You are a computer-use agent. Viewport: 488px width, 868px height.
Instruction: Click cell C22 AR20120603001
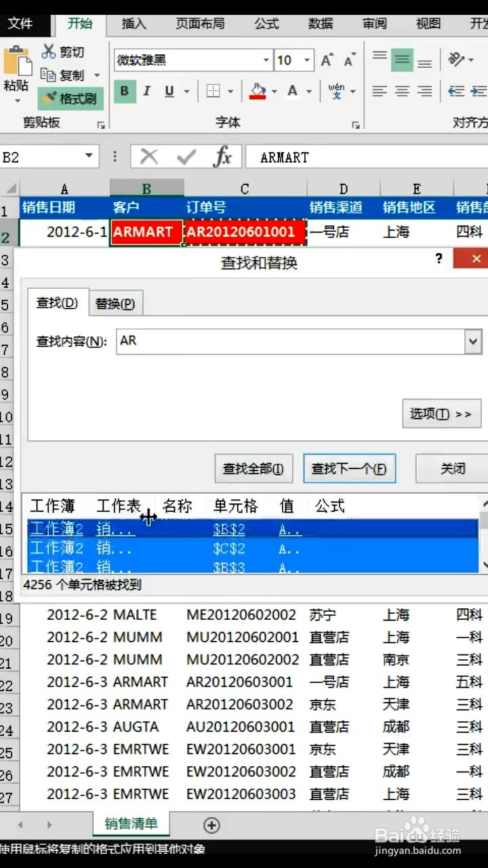pos(245,682)
